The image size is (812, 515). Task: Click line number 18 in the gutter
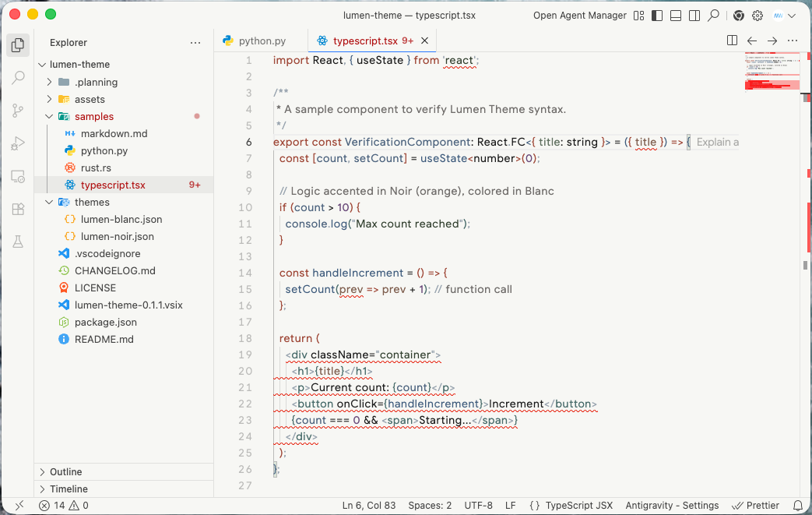coord(245,338)
